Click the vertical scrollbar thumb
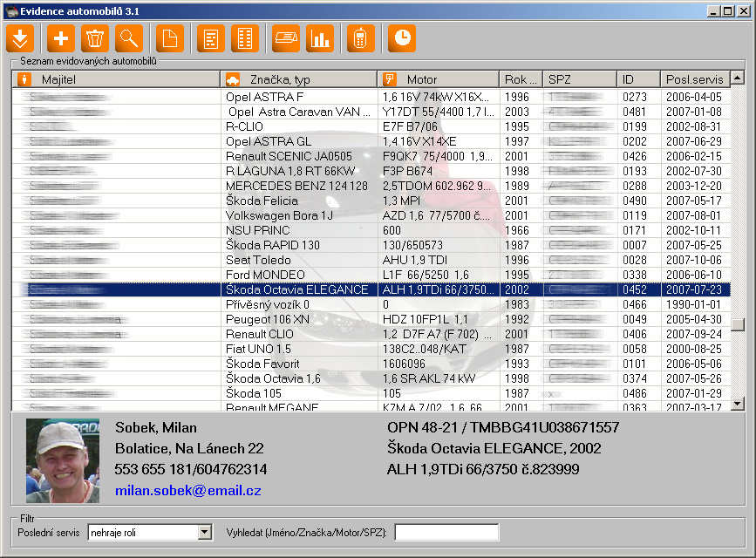This screenshot has height=558, width=756. point(738,324)
